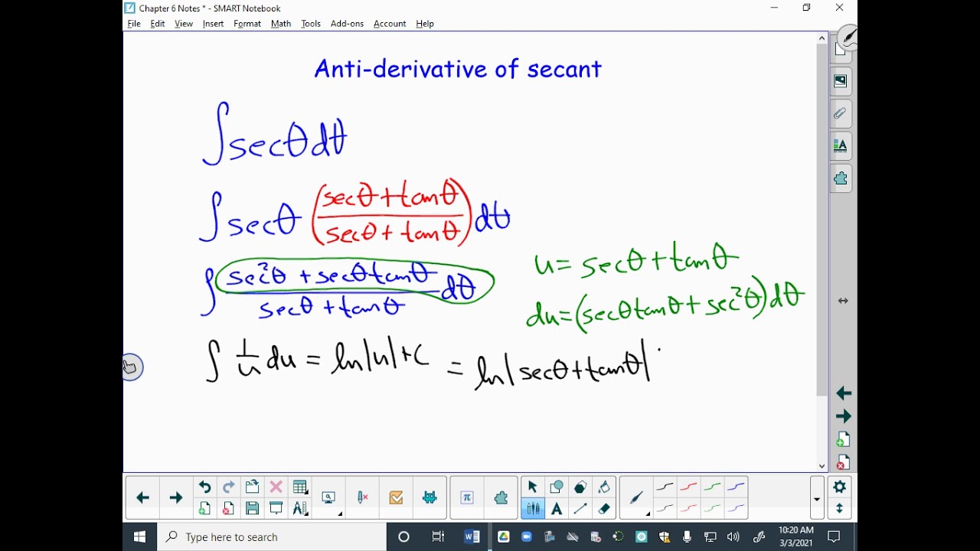Pick the thin red pen bottom row

pos(688,508)
